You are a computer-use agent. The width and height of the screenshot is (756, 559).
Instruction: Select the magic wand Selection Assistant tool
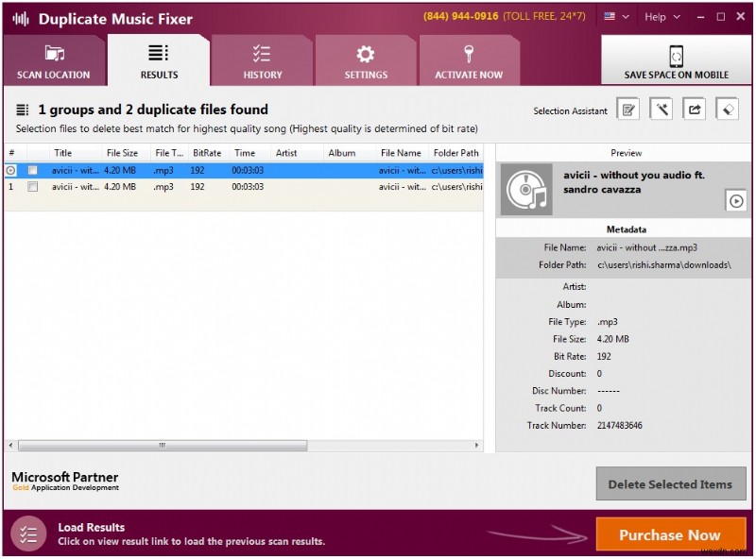click(661, 109)
